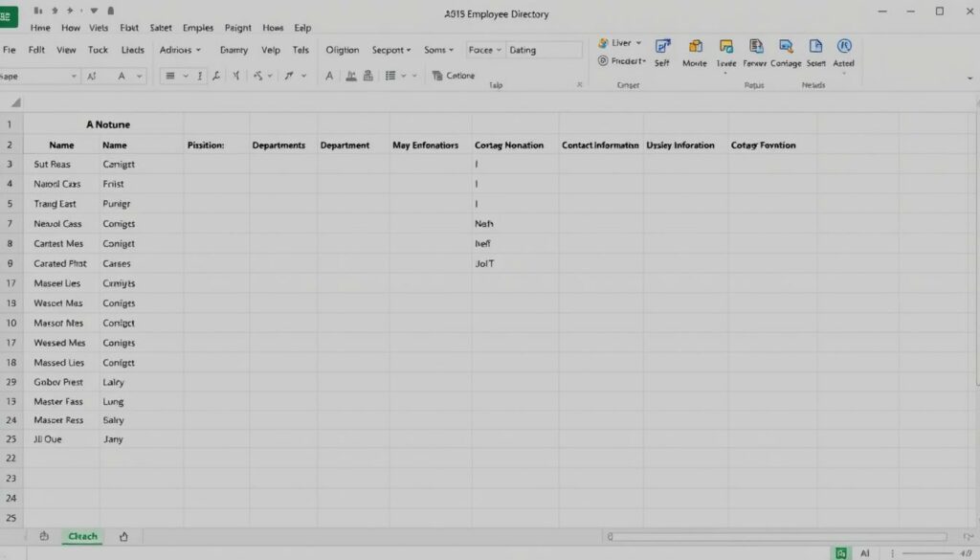The height and width of the screenshot is (560, 980).
Task: Click the icon left of Cleach tab
Action: [x=44, y=536]
